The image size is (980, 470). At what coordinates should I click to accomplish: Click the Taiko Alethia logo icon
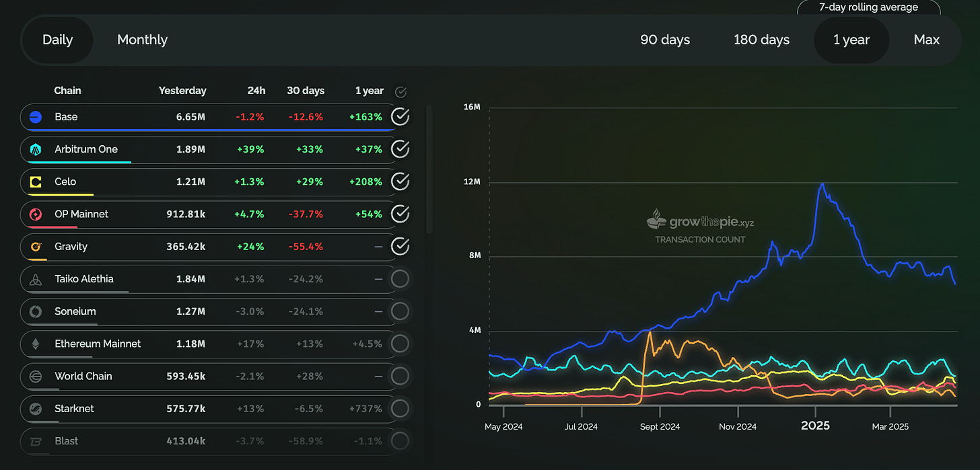point(36,279)
